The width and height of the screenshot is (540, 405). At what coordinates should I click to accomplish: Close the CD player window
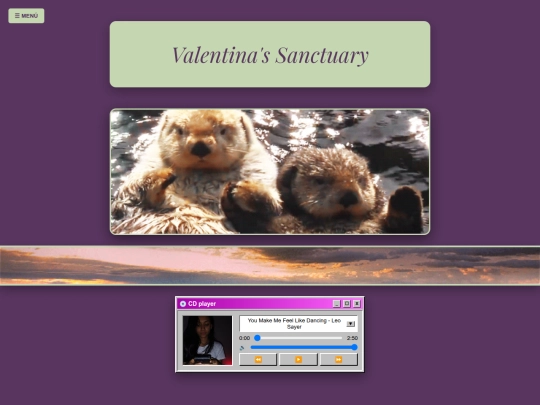tap(357, 304)
